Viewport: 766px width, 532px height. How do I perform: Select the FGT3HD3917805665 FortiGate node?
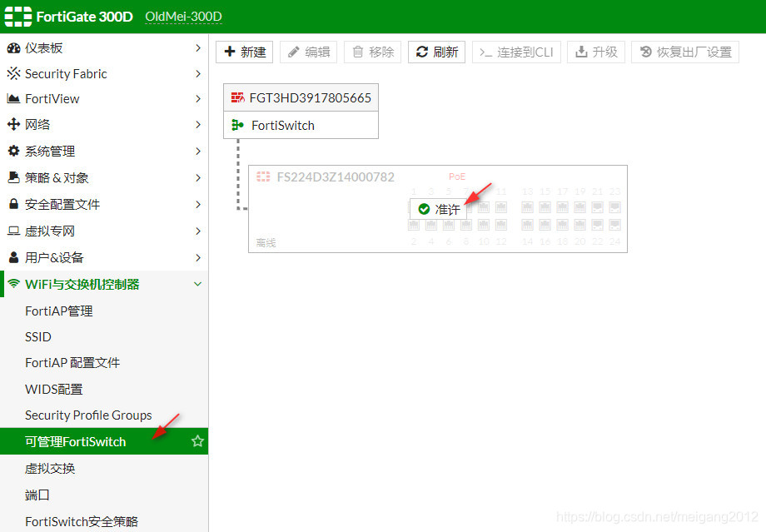(301, 97)
